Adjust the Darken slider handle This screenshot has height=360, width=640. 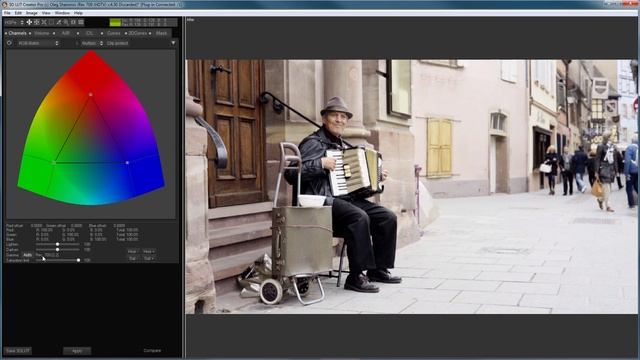(x=58, y=249)
